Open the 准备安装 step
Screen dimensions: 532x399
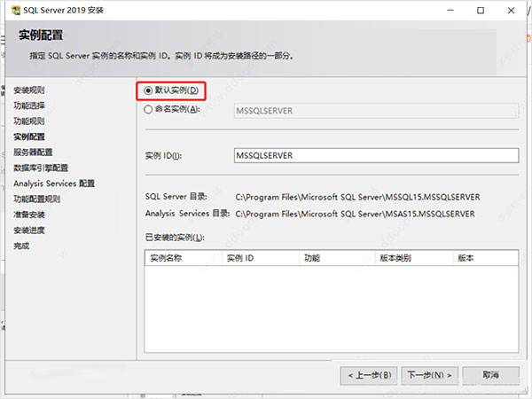[x=29, y=215]
